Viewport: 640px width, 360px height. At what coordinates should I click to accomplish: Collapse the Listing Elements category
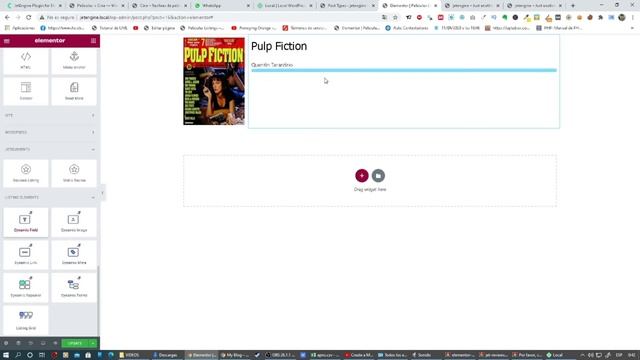click(50, 197)
